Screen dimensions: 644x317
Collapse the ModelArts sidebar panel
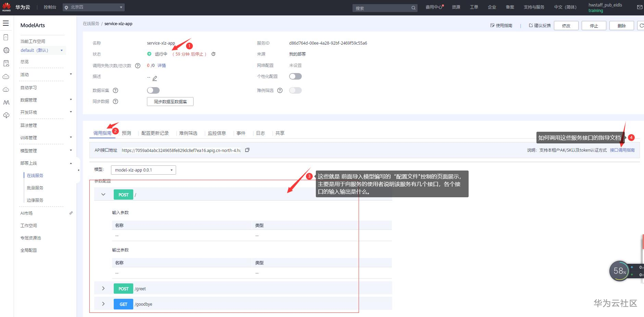point(78,170)
